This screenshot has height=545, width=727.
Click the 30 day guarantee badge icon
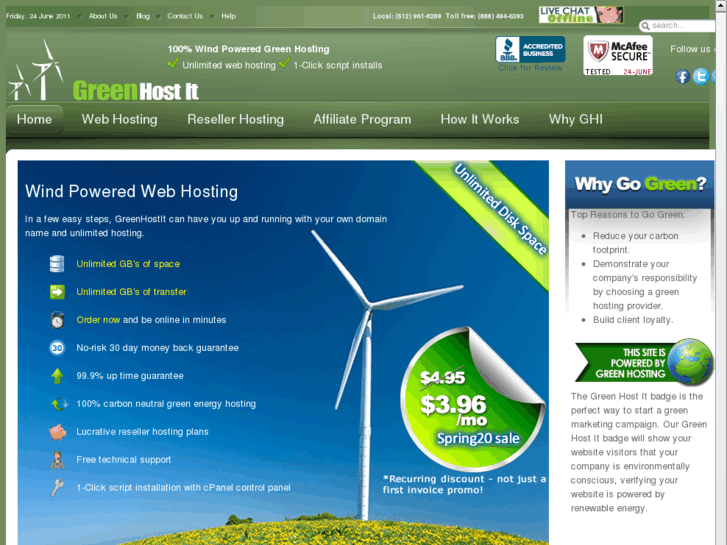pos(57,348)
